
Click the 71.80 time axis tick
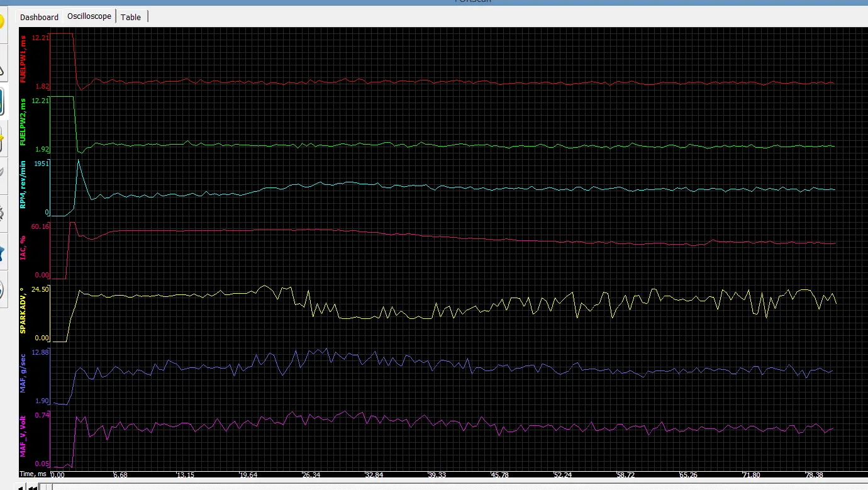752,475
